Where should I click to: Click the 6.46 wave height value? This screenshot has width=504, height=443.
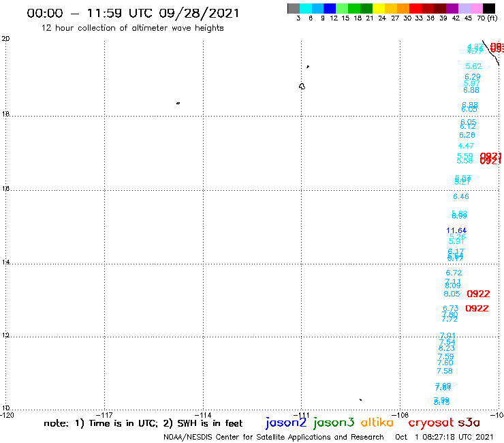(x=461, y=196)
